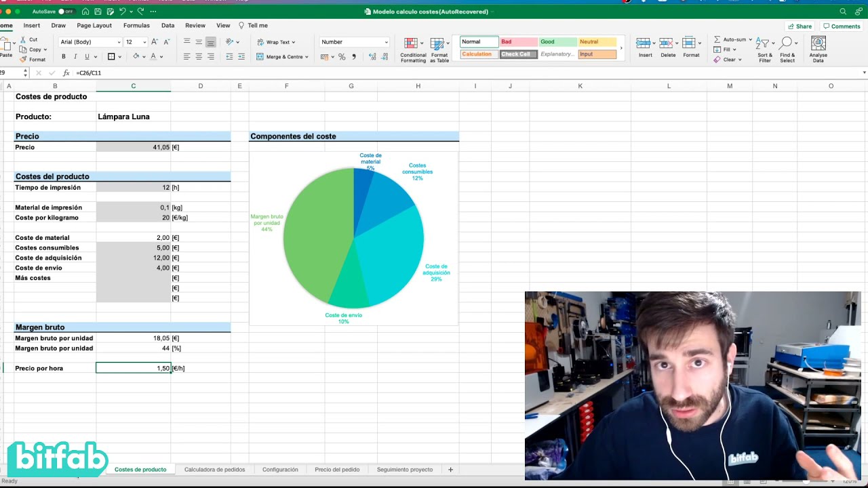868x488 pixels.
Task: Apply comma style format
Action: tap(354, 57)
